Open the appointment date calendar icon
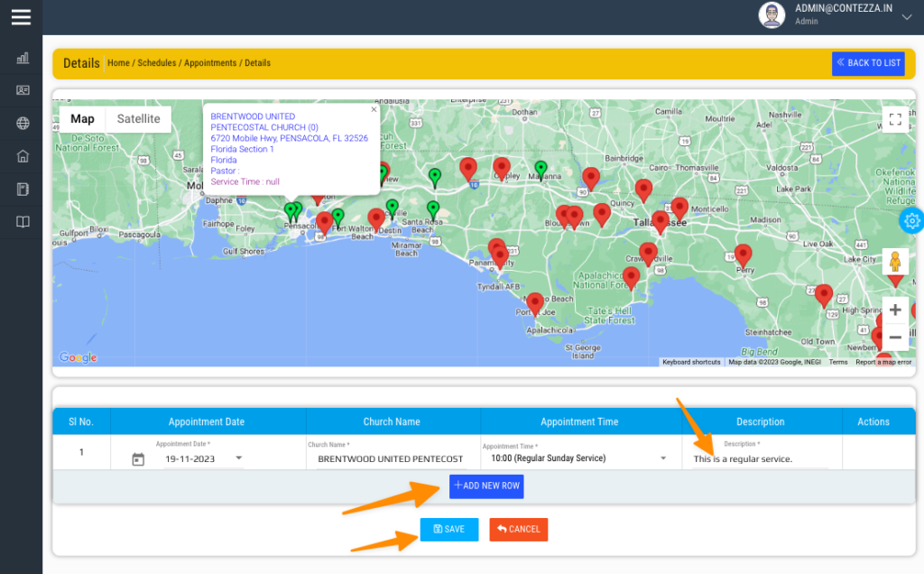Viewport: 924px width, 574px height. [138, 459]
